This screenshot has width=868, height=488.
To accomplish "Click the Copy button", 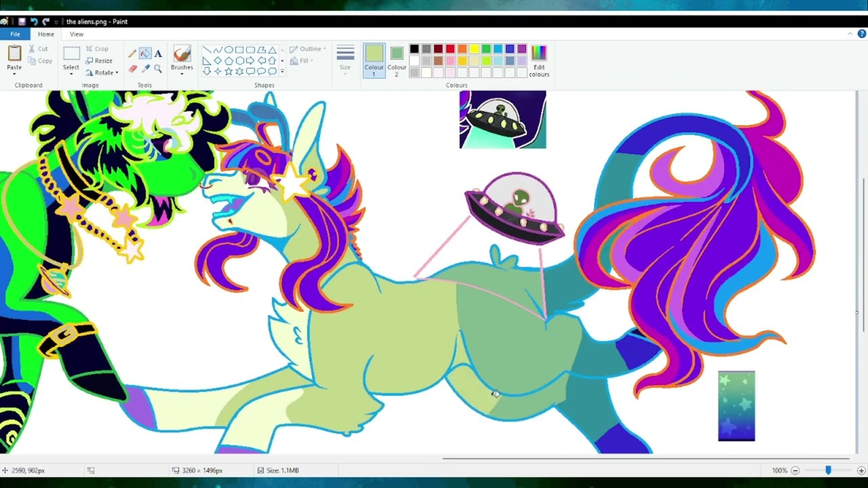I will coord(39,61).
